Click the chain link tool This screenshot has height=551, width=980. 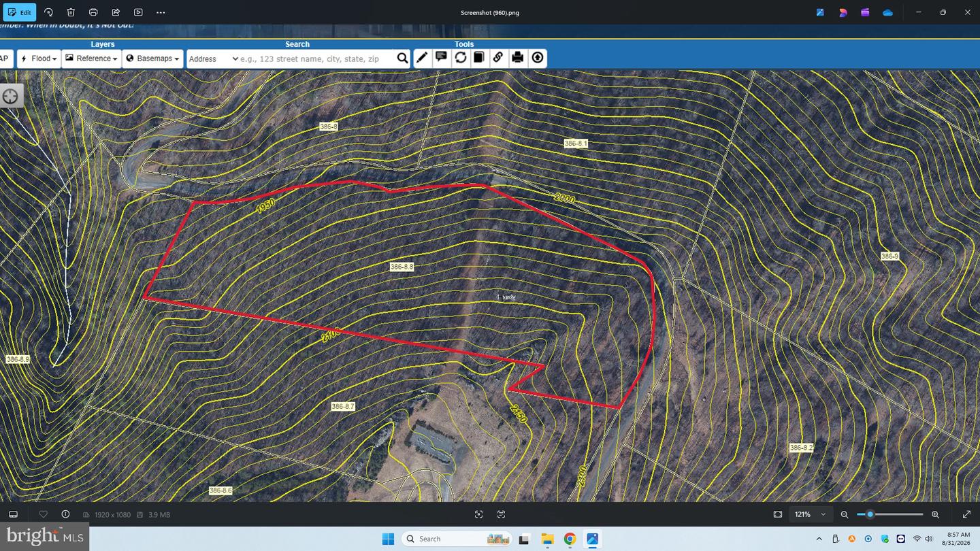click(498, 58)
